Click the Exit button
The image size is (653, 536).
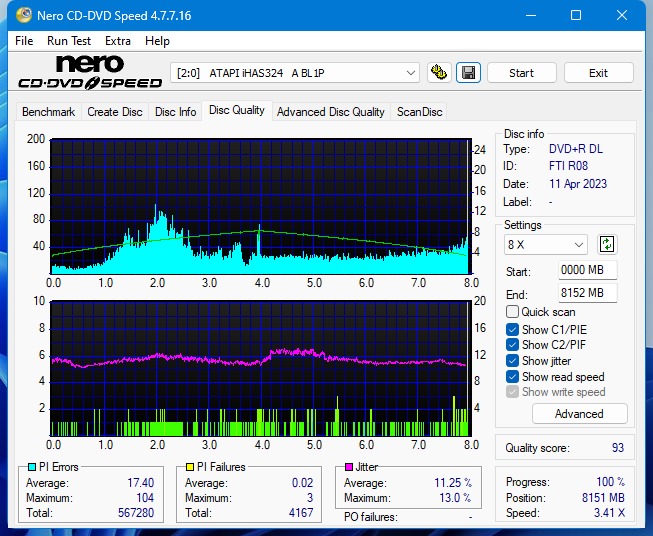point(598,73)
